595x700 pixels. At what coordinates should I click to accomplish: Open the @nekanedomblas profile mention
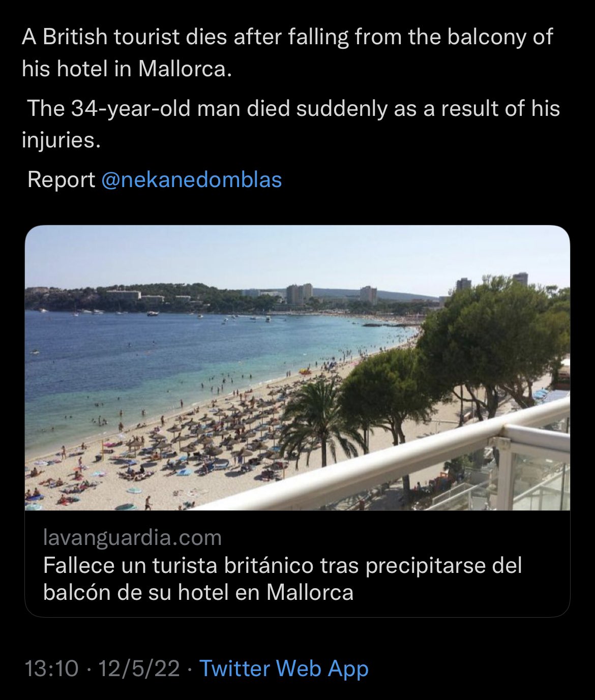[191, 180]
